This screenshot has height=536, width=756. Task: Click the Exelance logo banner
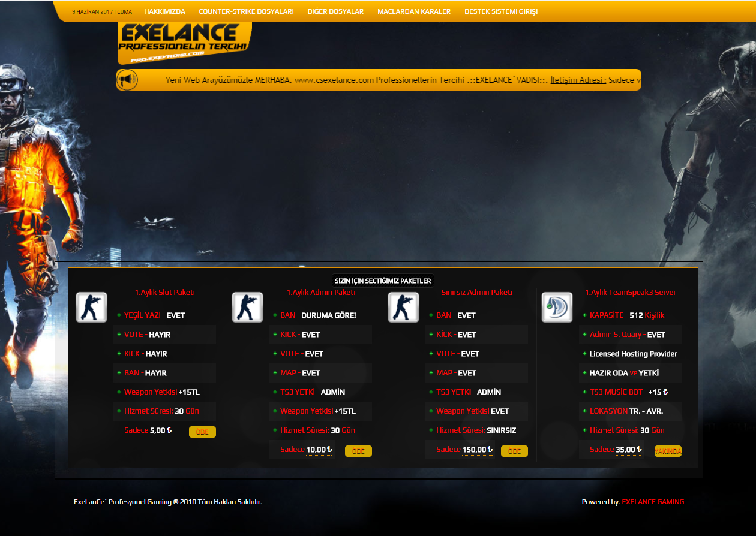[184, 43]
